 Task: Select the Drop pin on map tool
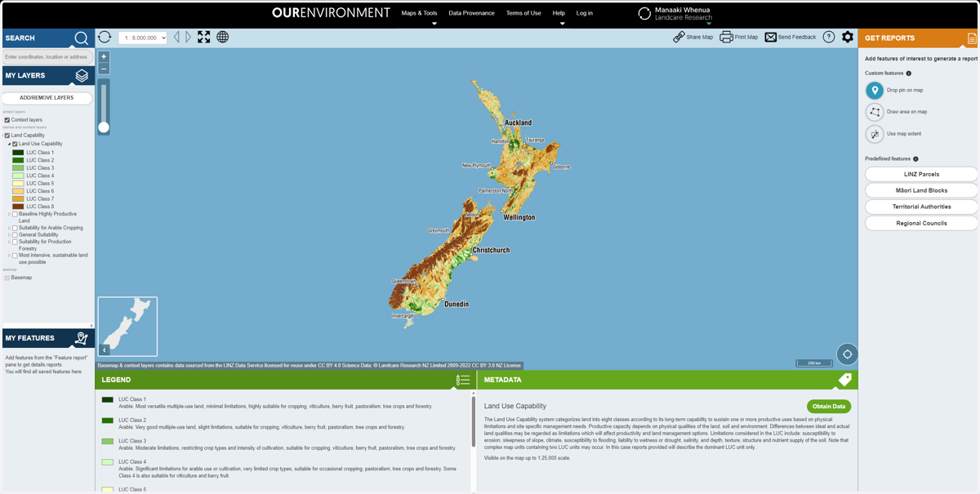point(875,90)
